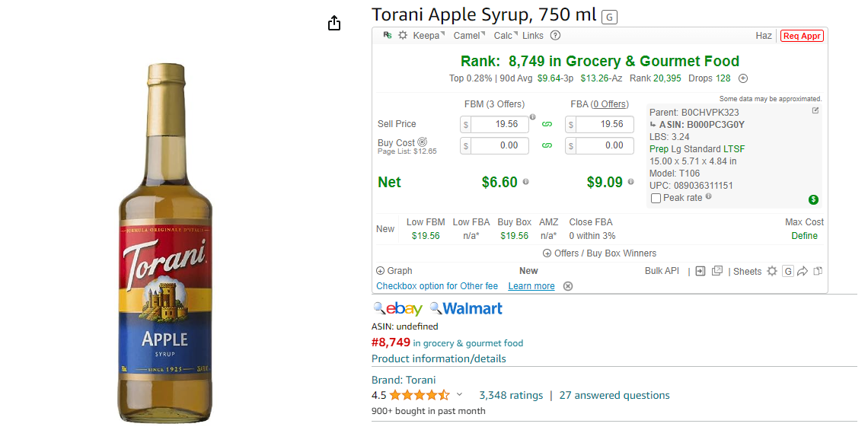Click the FBA Buy Cost input field
The image size is (868, 430).
[605, 145]
